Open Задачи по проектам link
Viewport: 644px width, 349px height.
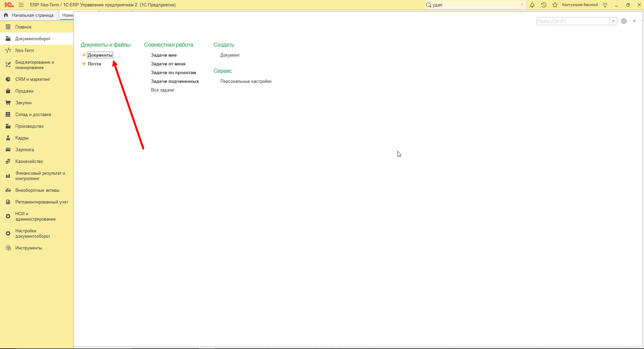tap(174, 72)
